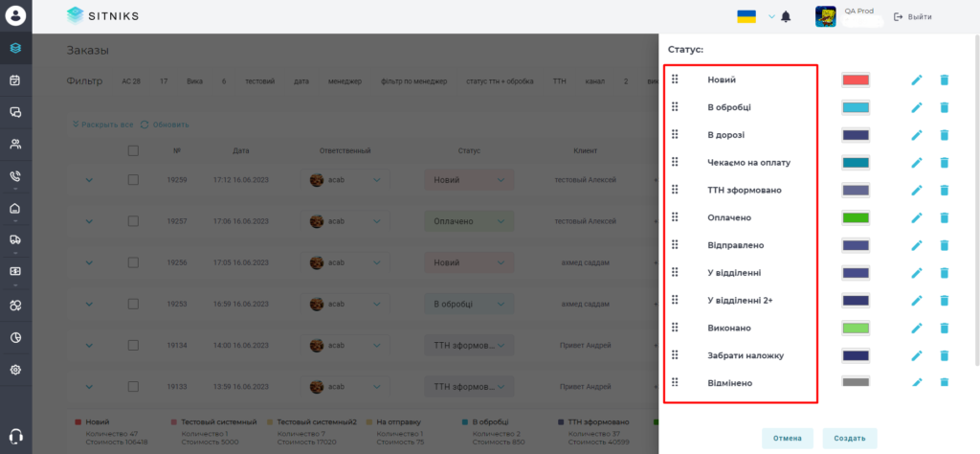Grab the drag handle of Новий status
The height and width of the screenshot is (454, 980).
[x=675, y=79]
